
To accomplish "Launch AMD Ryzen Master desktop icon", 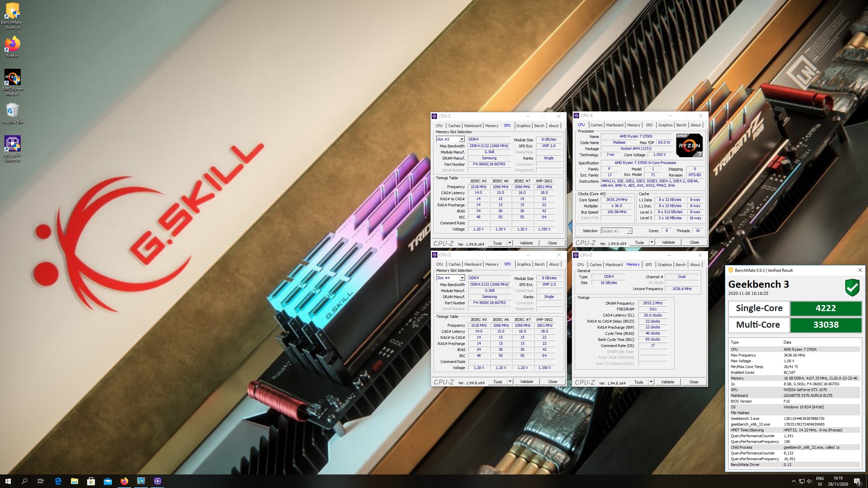I will pos(13,82).
